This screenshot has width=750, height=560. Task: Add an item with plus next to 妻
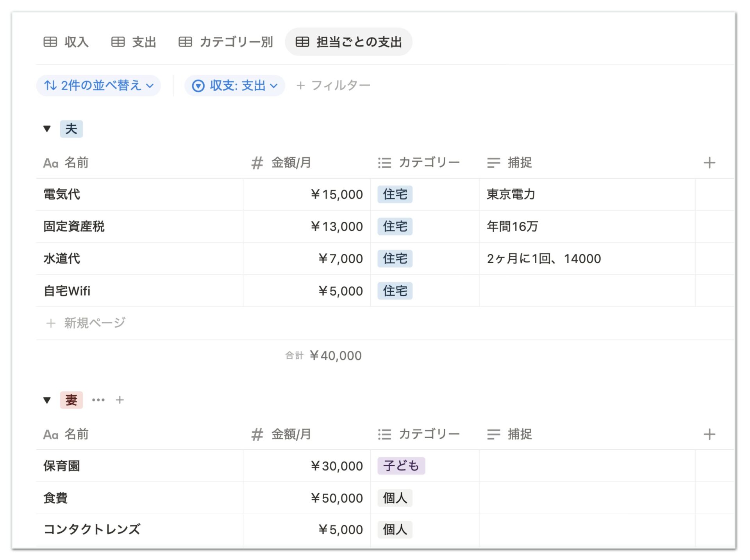[120, 400]
